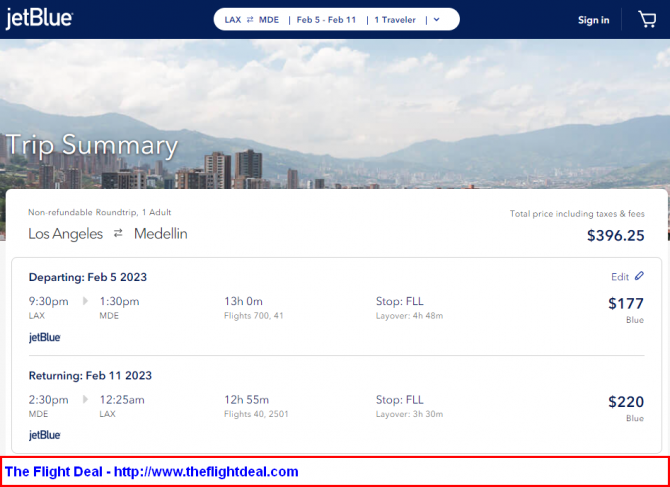Click Sign in

click(x=594, y=20)
